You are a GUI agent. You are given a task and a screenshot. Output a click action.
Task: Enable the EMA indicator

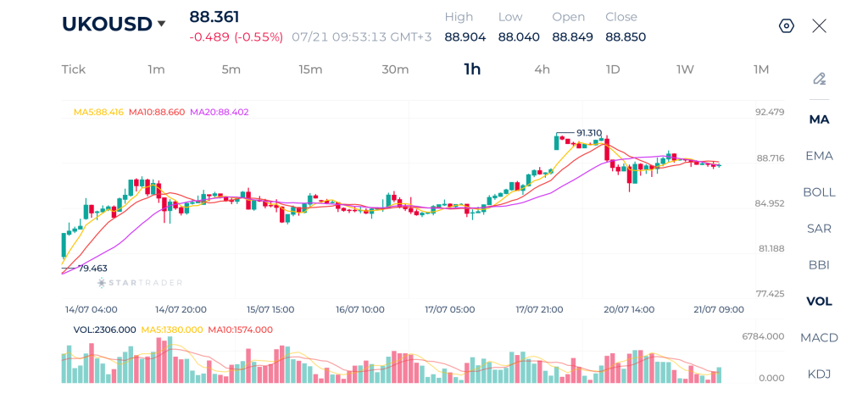coord(820,156)
